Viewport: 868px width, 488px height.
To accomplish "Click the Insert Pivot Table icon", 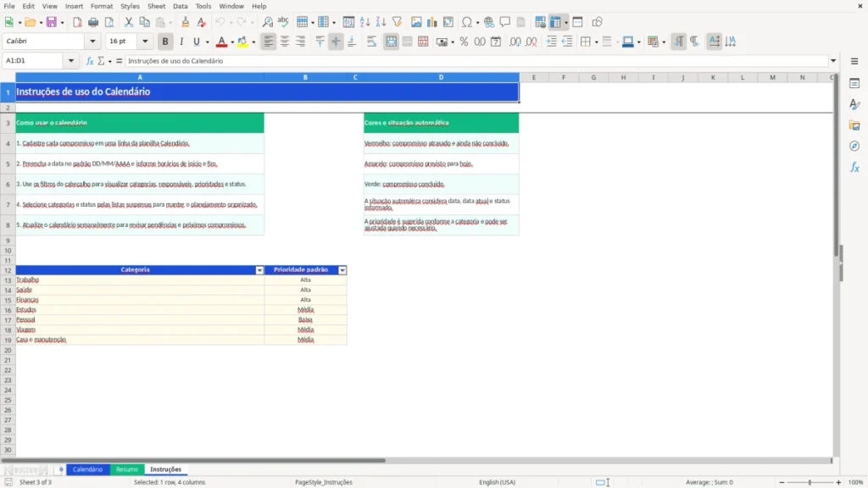I will (x=448, y=22).
